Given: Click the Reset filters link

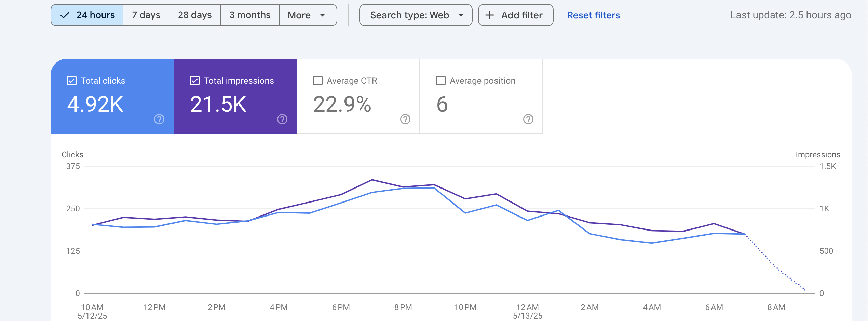Looking at the screenshot, I should 593,15.
